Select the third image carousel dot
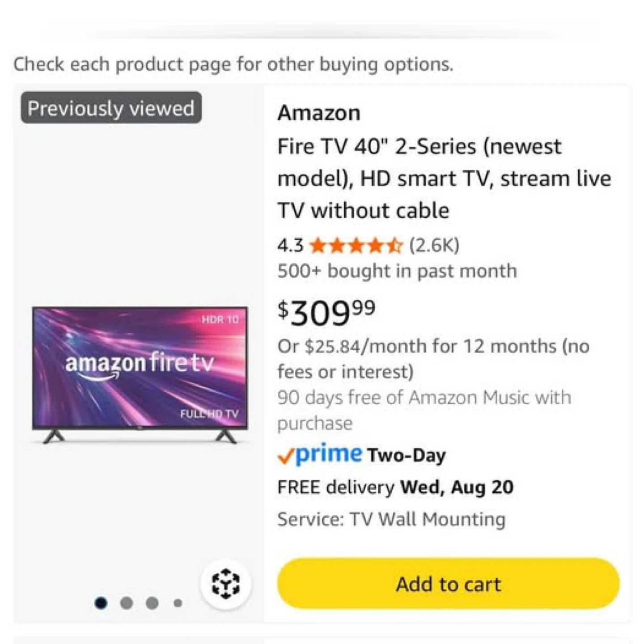644x644 pixels. point(152,603)
